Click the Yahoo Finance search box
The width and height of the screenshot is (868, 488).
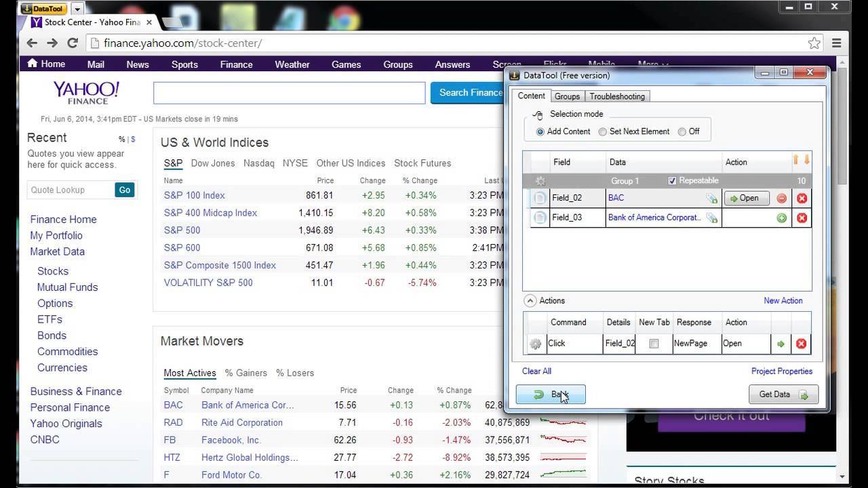click(x=290, y=93)
